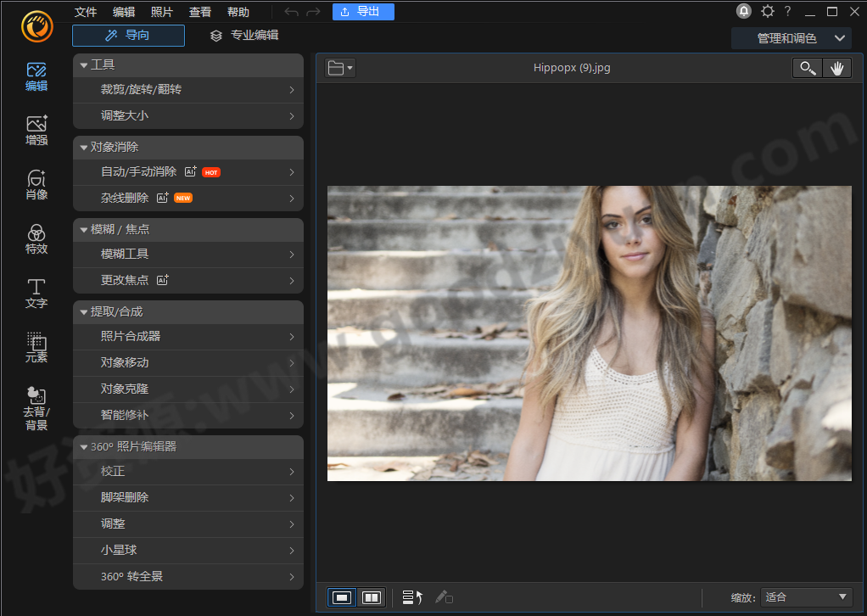This screenshot has height=616, width=867.
Task: Open settings with the gear icon
Action: [x=767, y=11]
